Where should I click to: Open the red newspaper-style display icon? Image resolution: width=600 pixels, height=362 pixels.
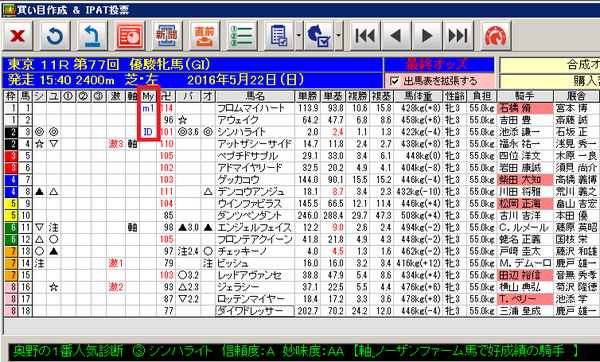[x=129, y=36]
